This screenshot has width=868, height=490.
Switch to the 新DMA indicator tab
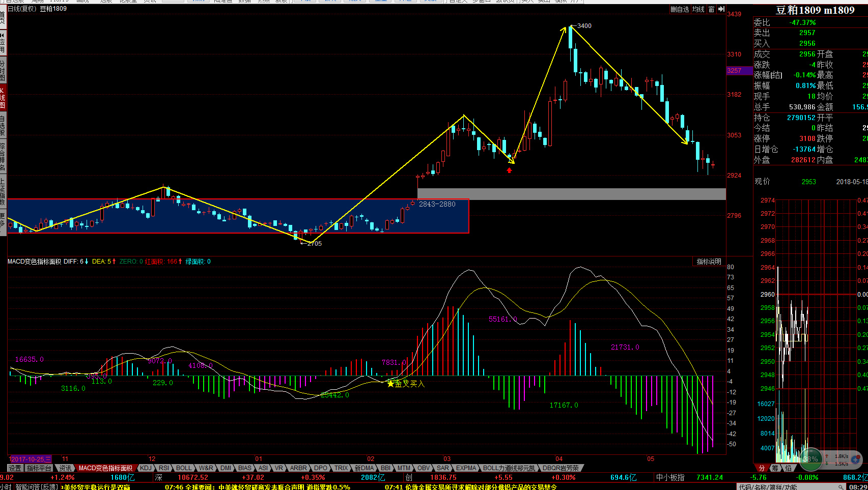coord(364,468)
